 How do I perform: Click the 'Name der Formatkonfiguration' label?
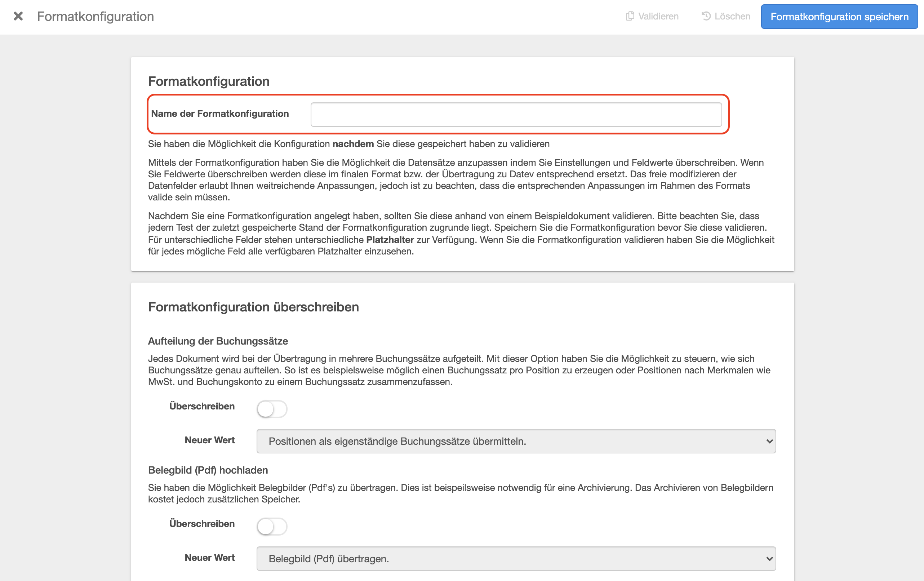220,114
